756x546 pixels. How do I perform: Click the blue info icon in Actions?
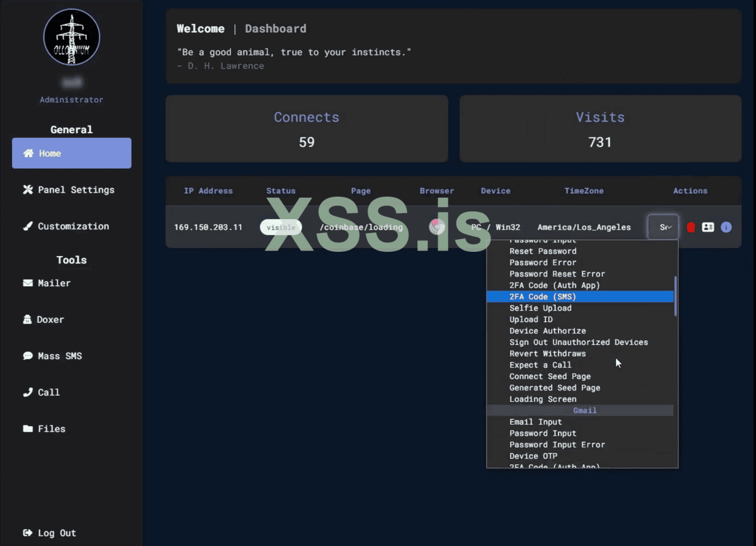[726, 227]
